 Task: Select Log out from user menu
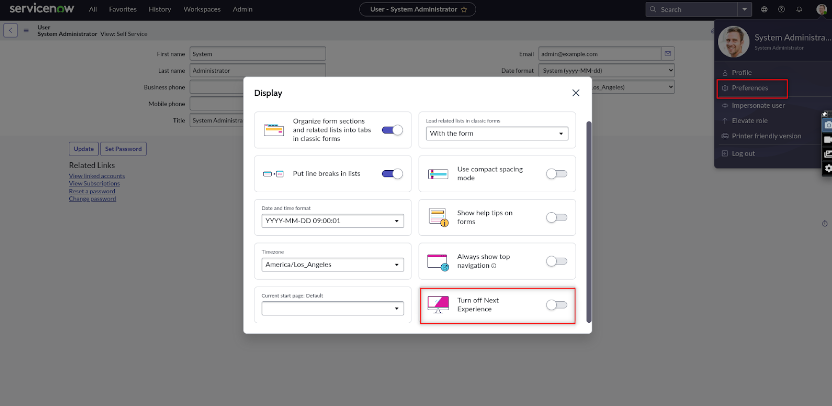[743, 153]
